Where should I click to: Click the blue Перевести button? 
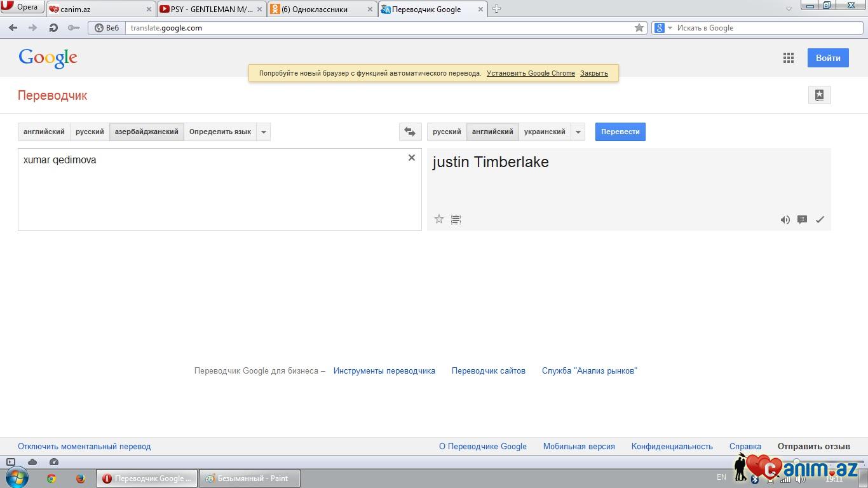(x=620, y=132)
